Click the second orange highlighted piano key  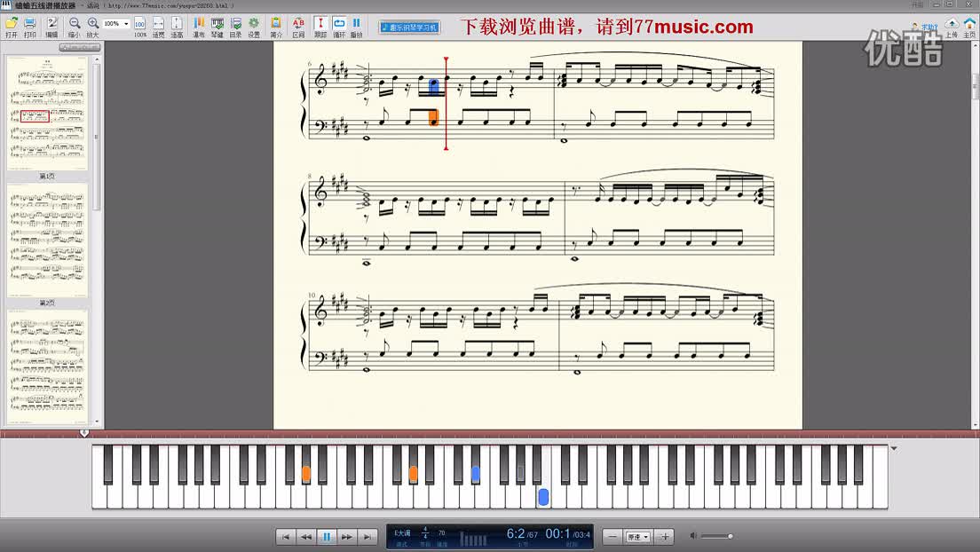(x=413, y=474)
